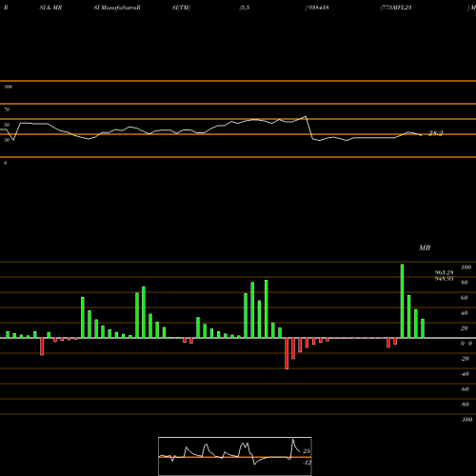
Task: Click the current RSI value 28.2
Action: click(435, 133)
